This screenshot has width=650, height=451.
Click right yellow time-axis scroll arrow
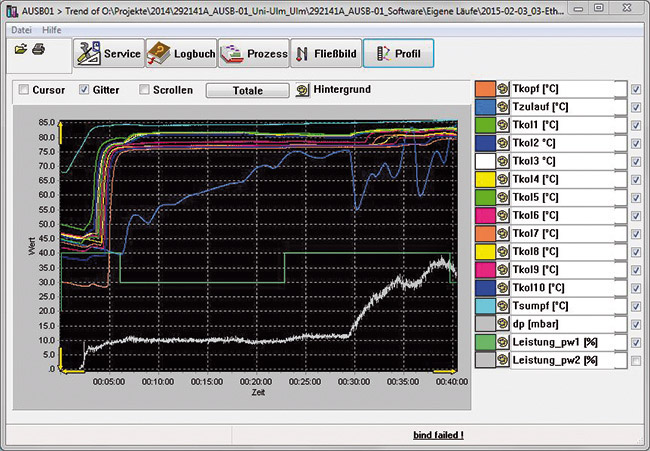(445, 371)
